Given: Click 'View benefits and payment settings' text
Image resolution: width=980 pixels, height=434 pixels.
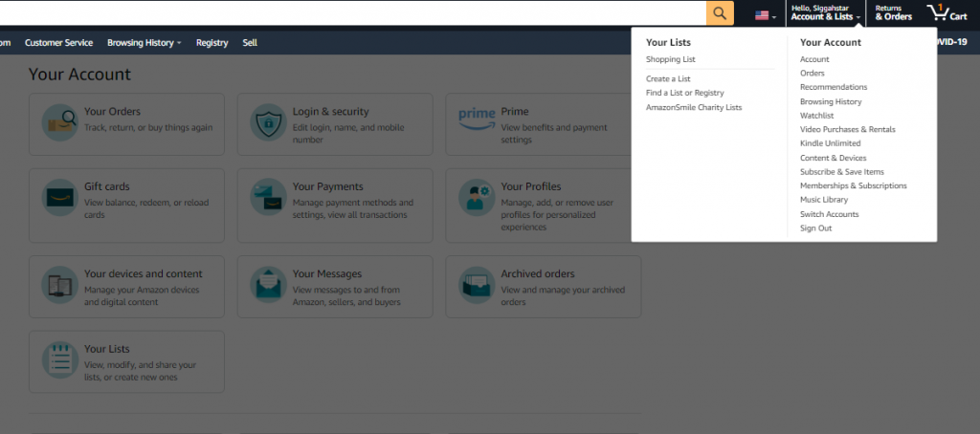Looking at the screenshot, I should coord(554,134).
